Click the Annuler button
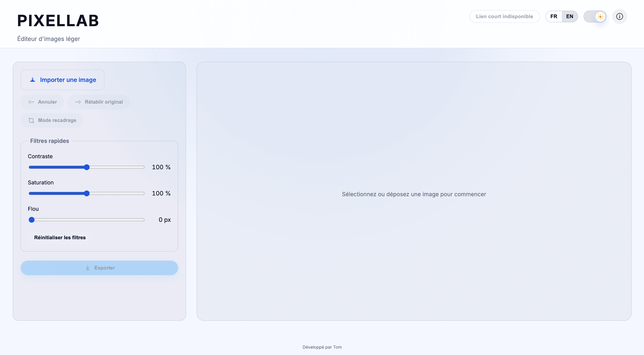The width and height of the screenshot is (644, 355). [x=42, y=102]
